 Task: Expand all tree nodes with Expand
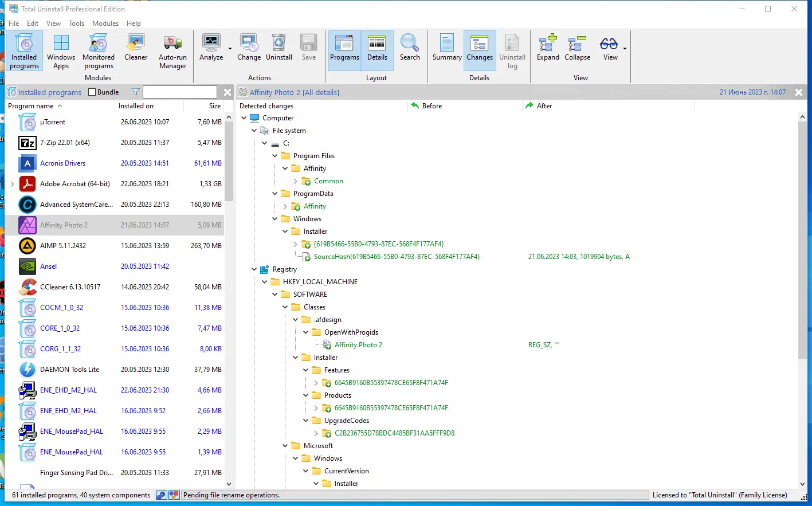[x=548, y=47]
